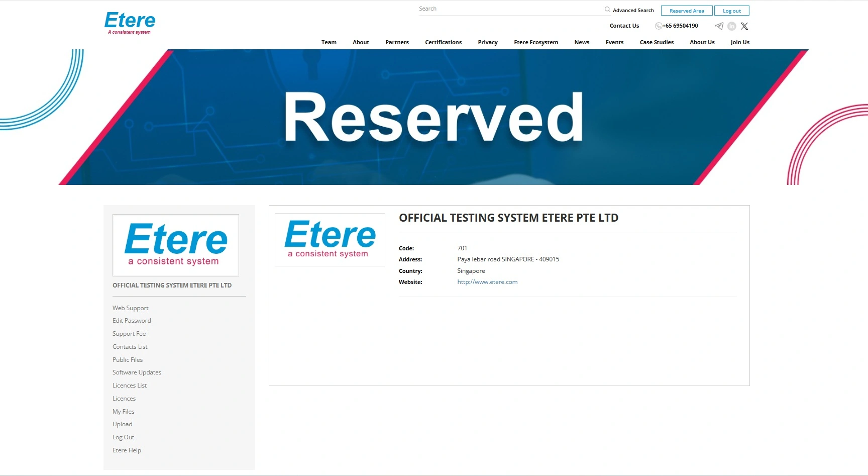Open the http://www.etere.com website link
The height and width of the screenshot is (476, 868).
[x=487, y=282]
